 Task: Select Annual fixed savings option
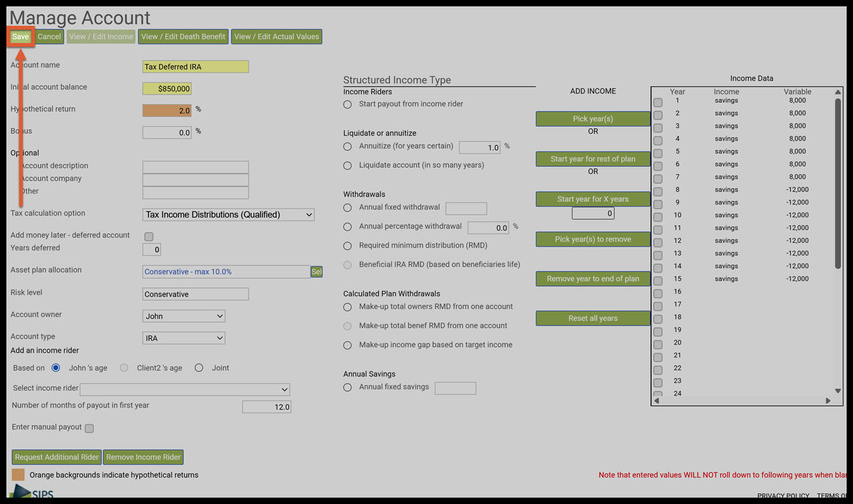click(x=347, y=387)
